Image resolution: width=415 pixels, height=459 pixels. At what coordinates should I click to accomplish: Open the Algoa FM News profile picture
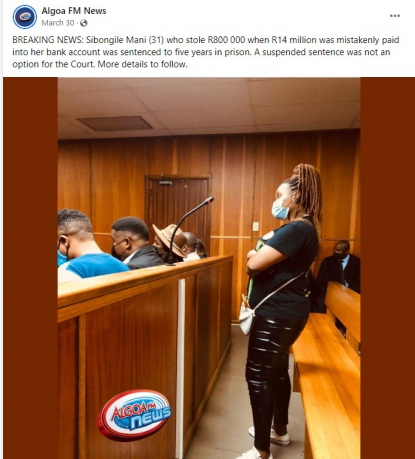pos(25,17)
